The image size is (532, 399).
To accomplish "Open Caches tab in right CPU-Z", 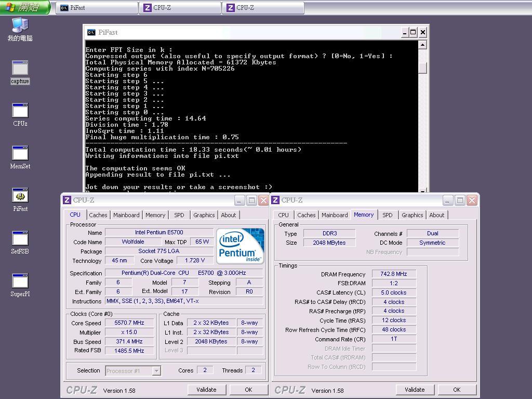I will click(x=307, y=215).
